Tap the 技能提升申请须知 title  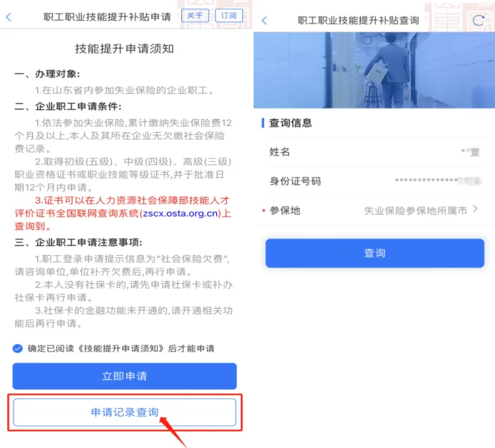[x=125, y=49]
